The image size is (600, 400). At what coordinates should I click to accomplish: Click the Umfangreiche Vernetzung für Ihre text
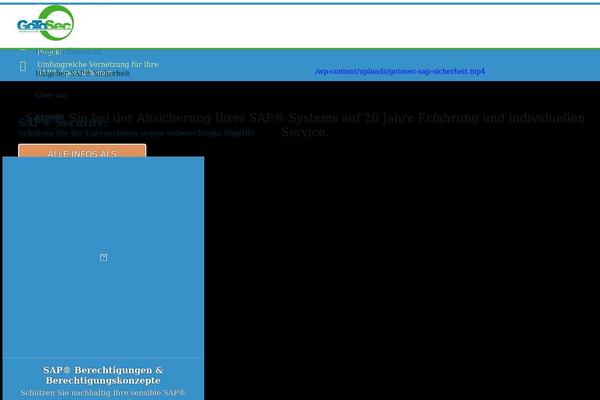(x=98, y=64)
